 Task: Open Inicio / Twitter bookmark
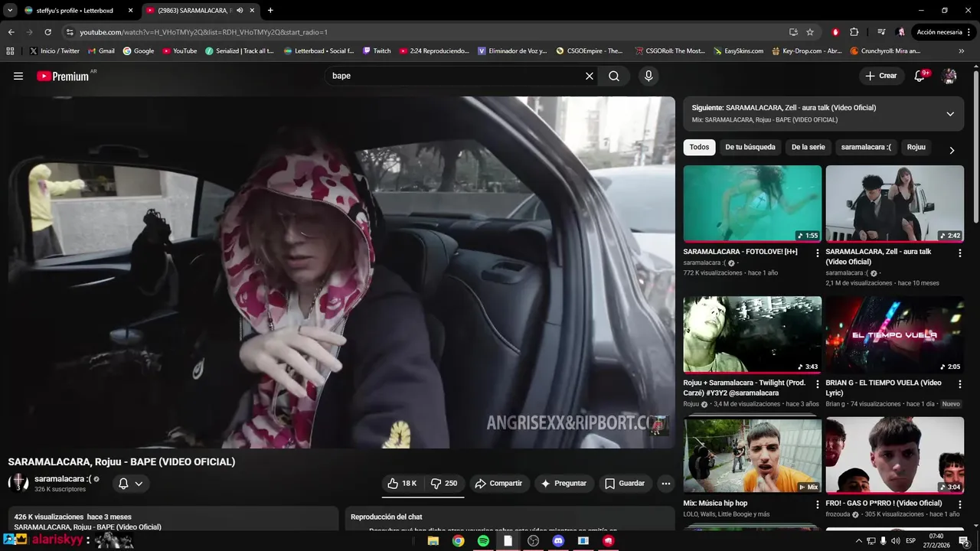point(54,51)
